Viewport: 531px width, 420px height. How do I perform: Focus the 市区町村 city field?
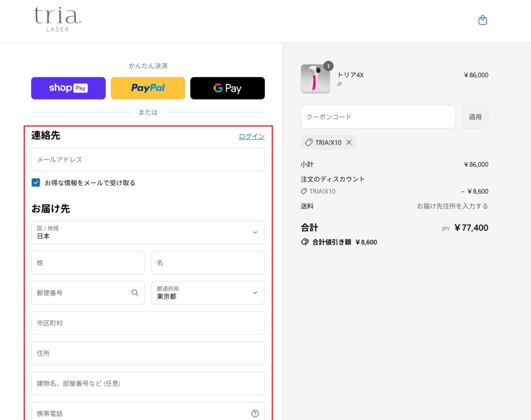(148, 323)
